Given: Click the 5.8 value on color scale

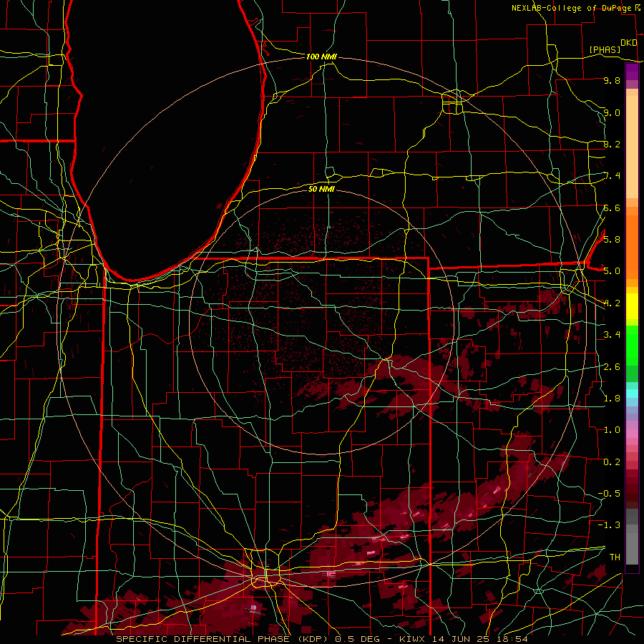Looking at the screenshot, I should (612, 240).
